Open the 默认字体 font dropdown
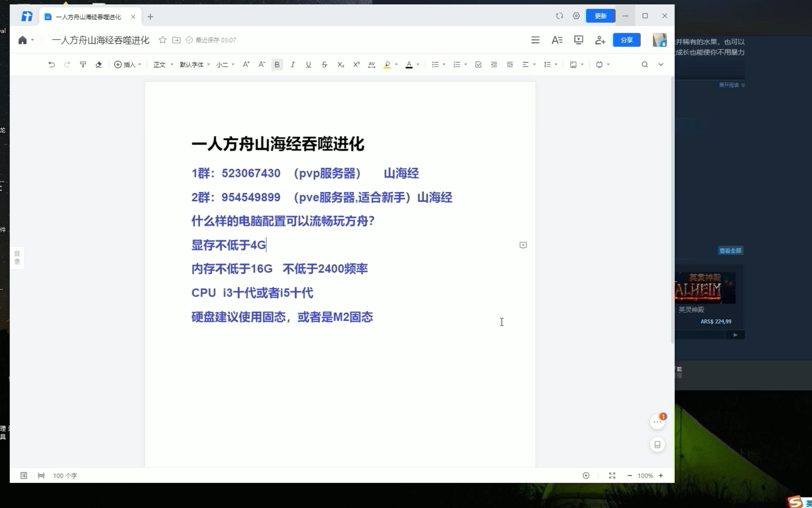 pos(195,65)
